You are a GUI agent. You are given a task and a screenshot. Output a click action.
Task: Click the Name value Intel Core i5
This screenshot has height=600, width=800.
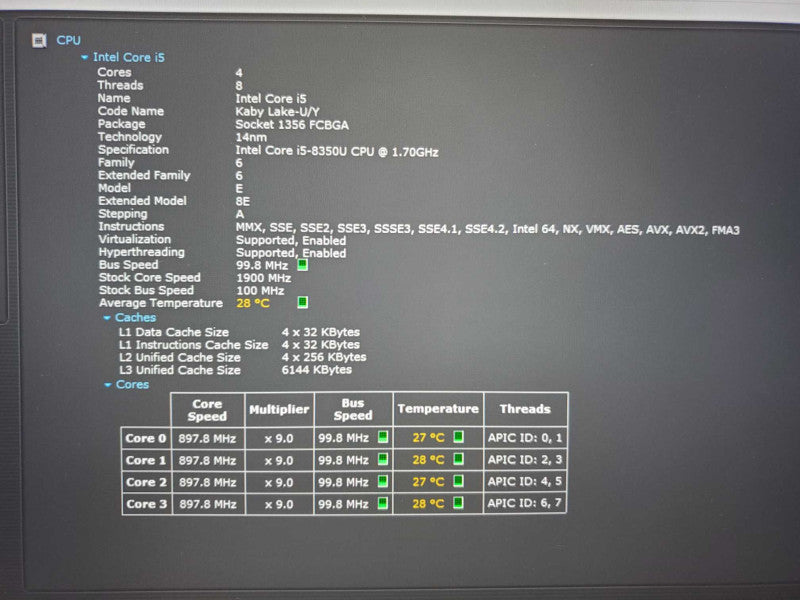pyautogui.click(x=271, y=98)
